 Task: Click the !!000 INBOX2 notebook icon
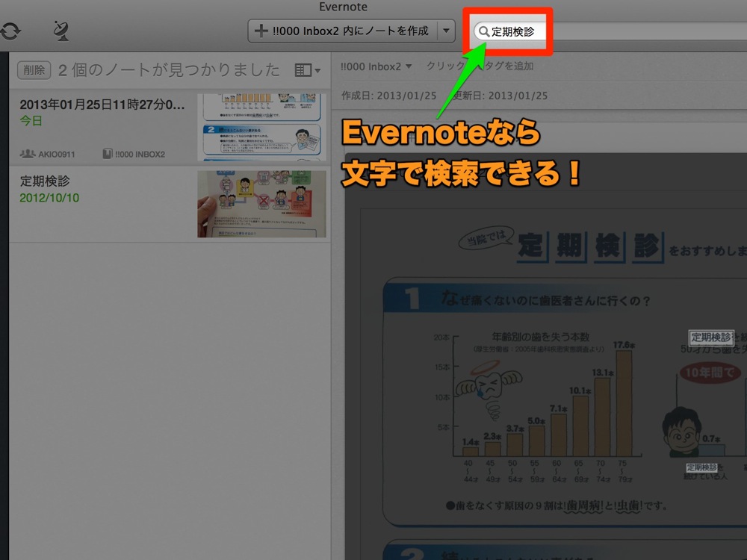(108, 154)
